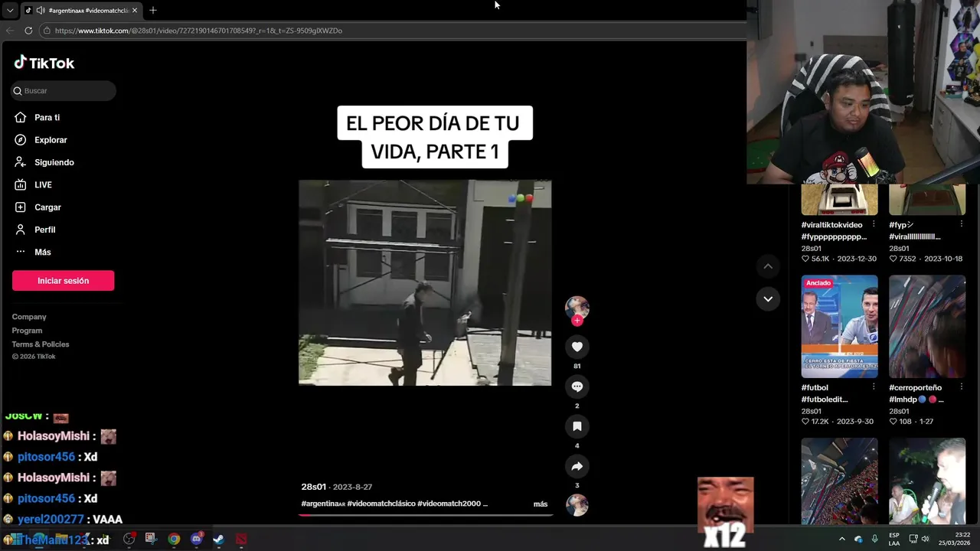Viewport: 980px width, 551px height.
Task: Click the sound avatar below the share count
Action: pos(577,505)
